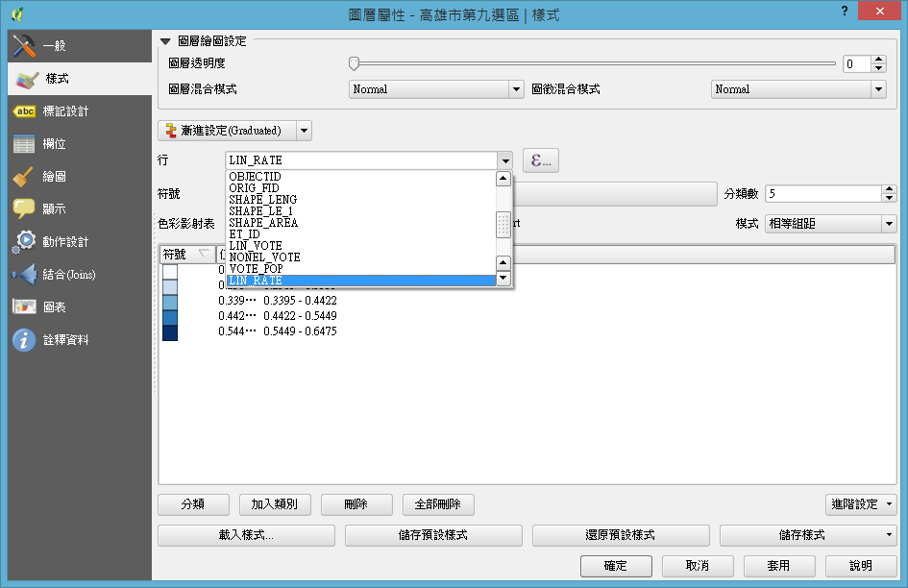Collapse the 圖層繪圖設定 section triangle

pos(166,41)
